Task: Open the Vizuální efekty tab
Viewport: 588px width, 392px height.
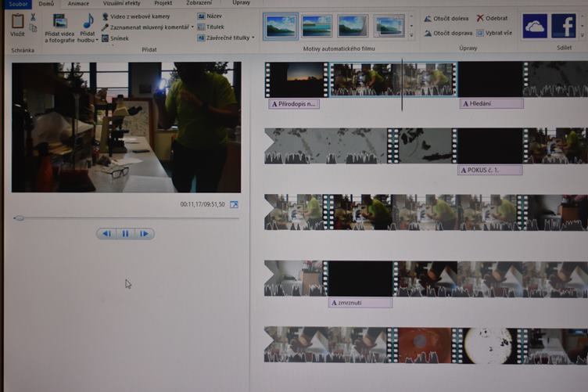Action: click(121, 3)
